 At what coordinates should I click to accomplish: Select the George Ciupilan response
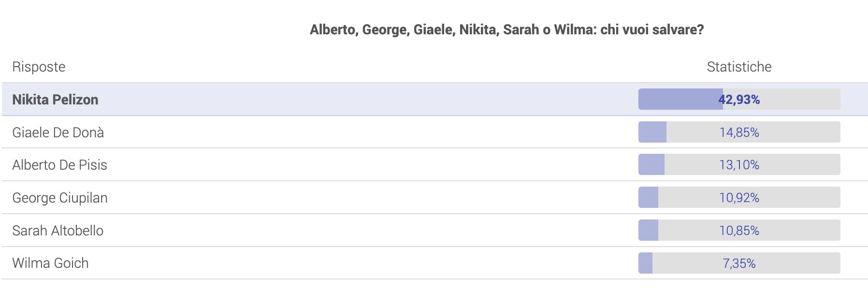435,198
